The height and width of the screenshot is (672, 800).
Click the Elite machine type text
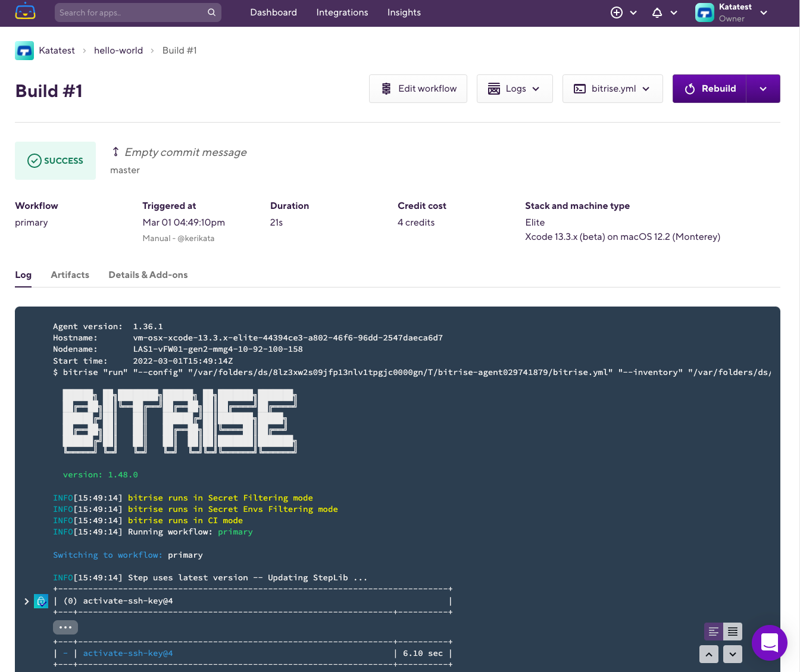coord(535,223)
